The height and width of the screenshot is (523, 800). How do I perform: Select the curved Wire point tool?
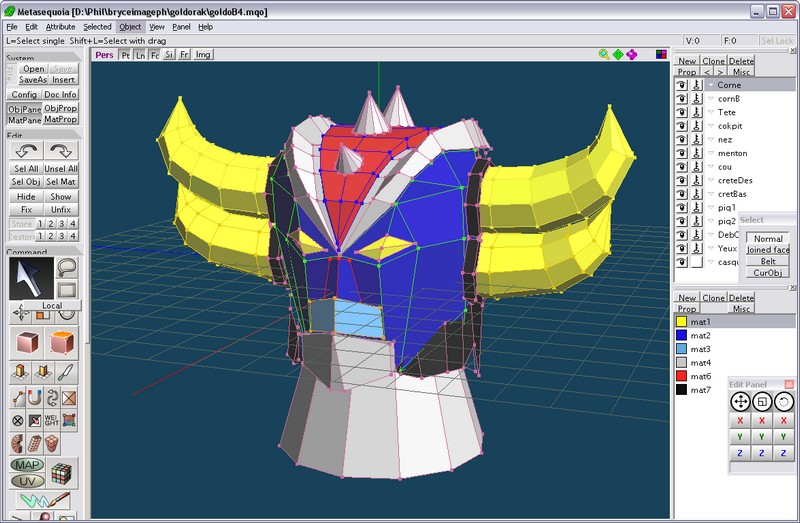[x=18, y=397]
